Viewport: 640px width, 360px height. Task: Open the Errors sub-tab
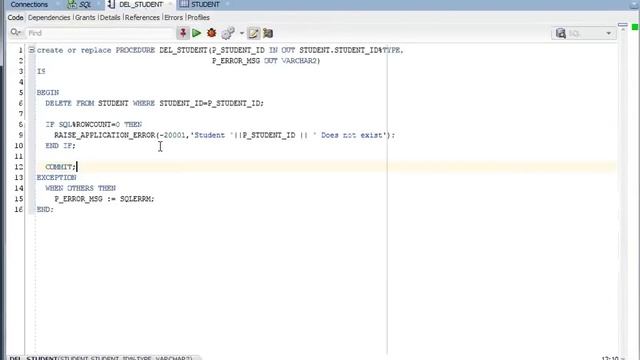(173, 18)
